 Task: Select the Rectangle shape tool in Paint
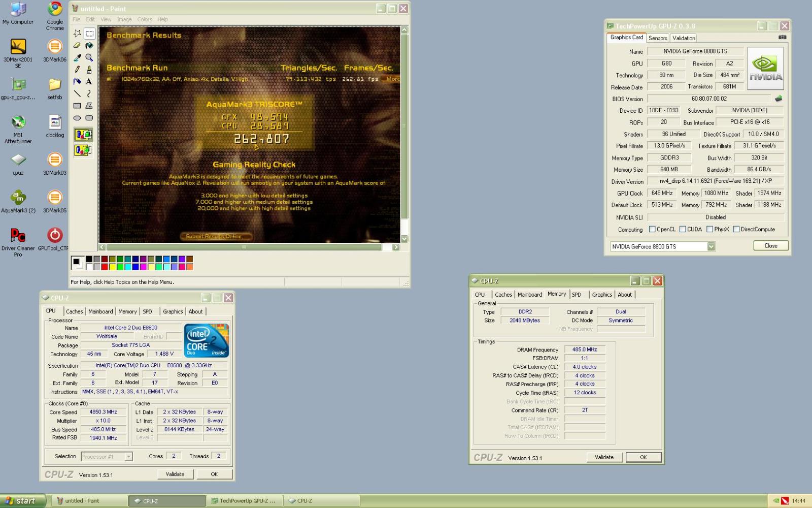77,106
